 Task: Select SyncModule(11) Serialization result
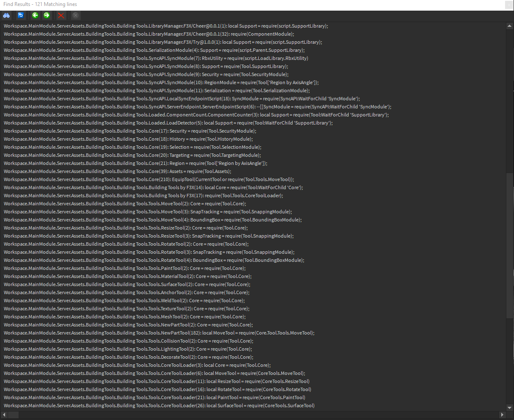[157, 91]
